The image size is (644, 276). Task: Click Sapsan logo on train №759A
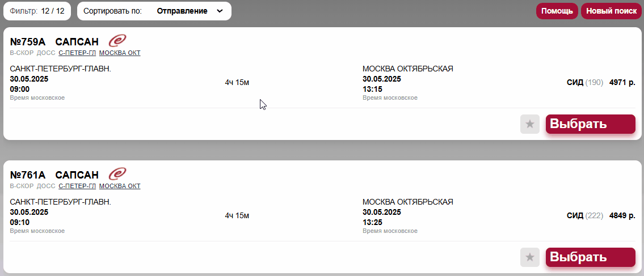pos(117,41)
